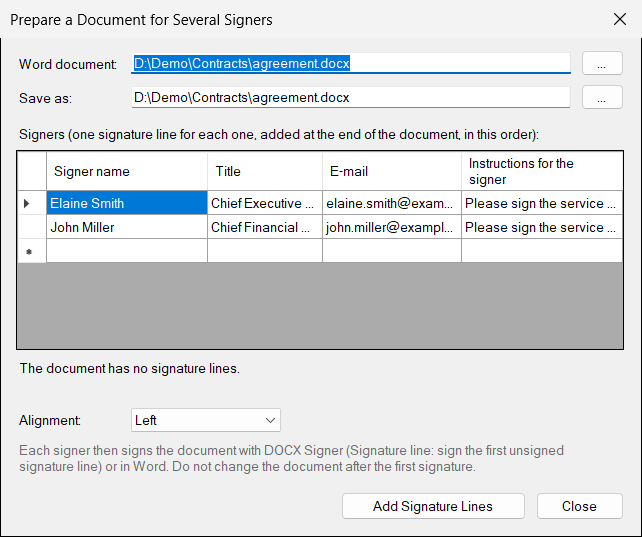Image resolution: width=642 pixels, height=537 pixels.
Task: Select Elaine Smith's Chief Executive title cell
Action: 265,203
